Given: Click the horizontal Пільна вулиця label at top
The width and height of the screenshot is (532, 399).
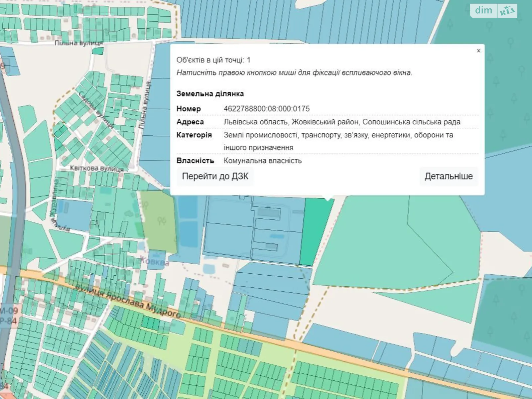Looking at the screenshot, I should 78,43.
